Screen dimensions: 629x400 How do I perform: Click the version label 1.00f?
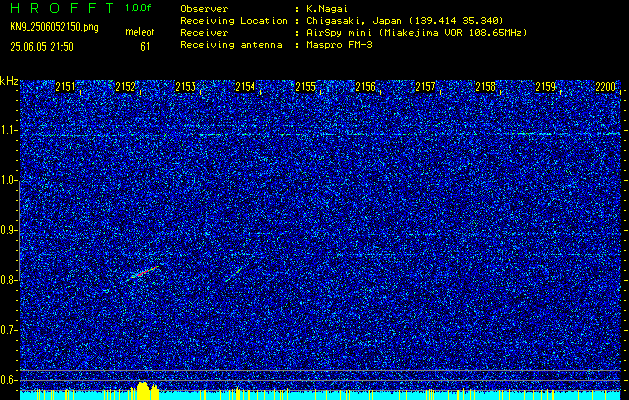[x=138, y=8]
